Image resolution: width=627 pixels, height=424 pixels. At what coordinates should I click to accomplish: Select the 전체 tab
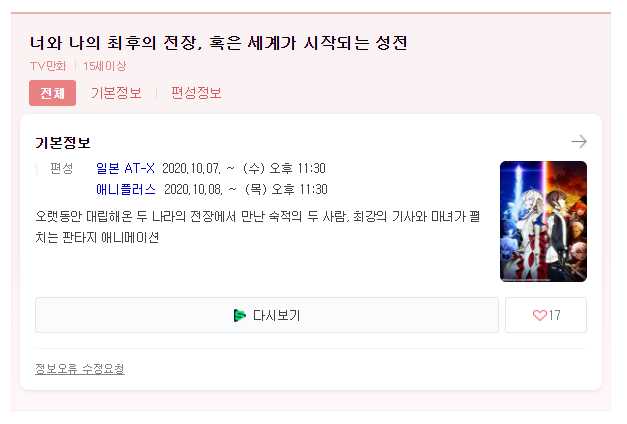(x=52, y=93)
